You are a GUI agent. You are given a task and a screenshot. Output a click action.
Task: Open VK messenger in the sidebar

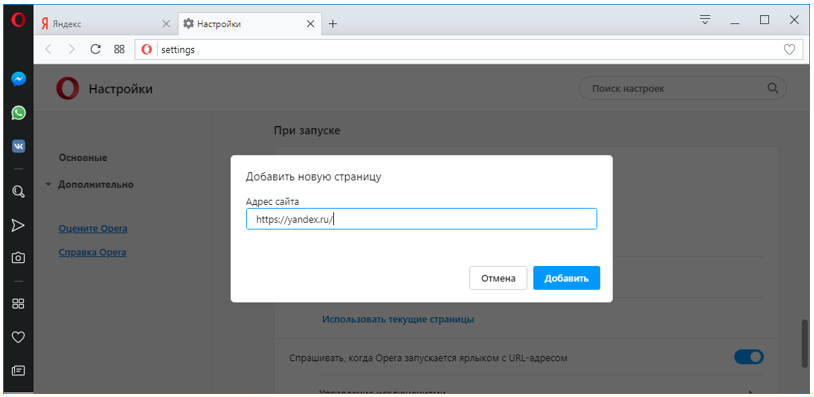(18, 146)
